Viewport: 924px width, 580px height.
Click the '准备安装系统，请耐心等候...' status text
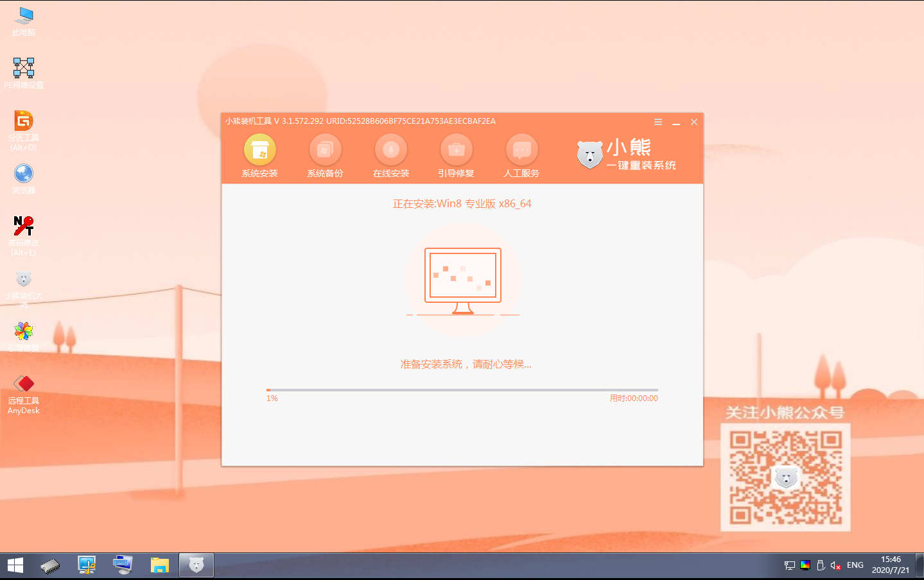(466, 364)
